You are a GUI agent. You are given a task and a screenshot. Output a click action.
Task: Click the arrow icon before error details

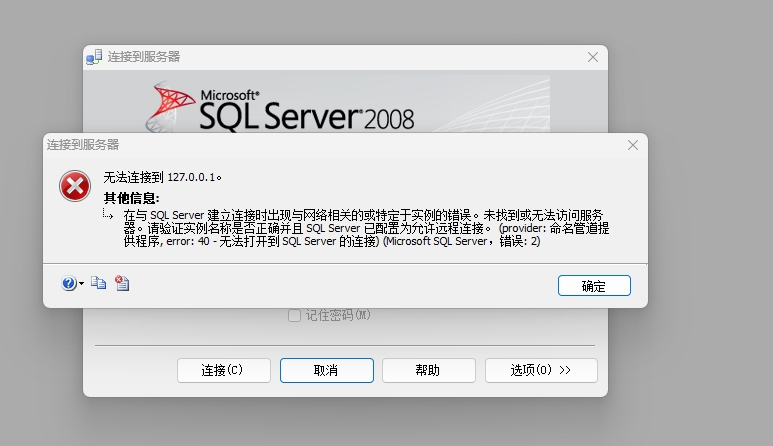tap(109, 215)
